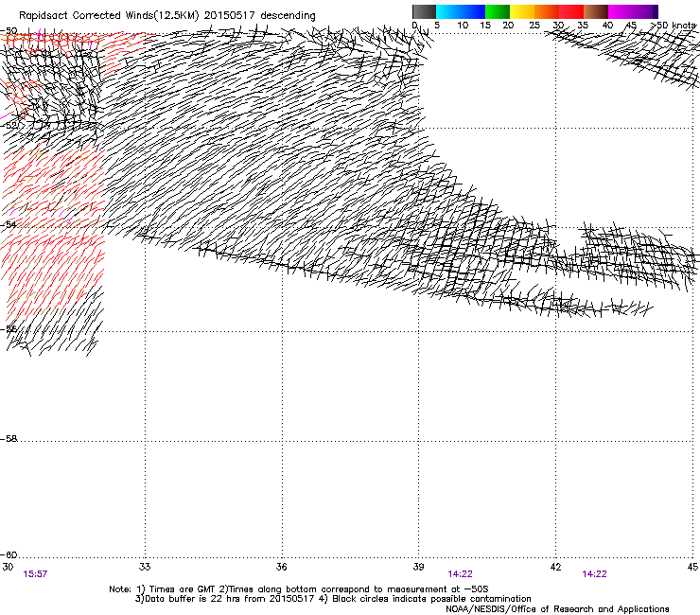Click the 'Data buffer is 22 hrs' footnote line
The image size is (700, 615).
pos(333,599)
